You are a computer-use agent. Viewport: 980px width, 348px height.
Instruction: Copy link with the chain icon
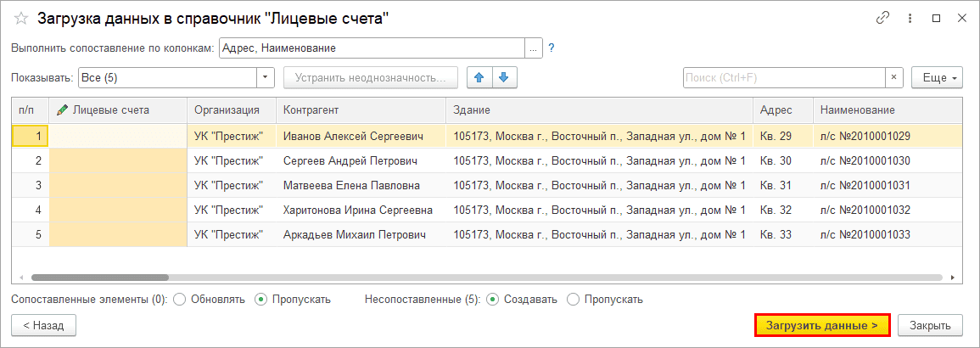click(882, 18)
